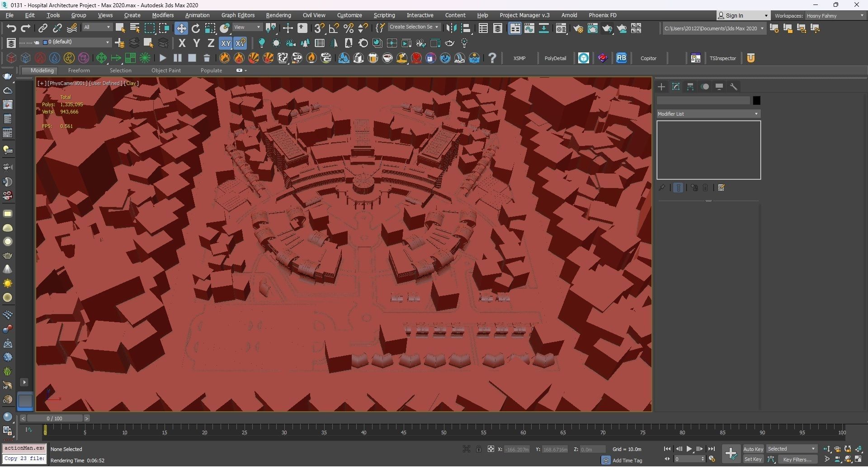Toggle Angle Snap
This screenshot has width=868, height=470.
pos(334,28)
